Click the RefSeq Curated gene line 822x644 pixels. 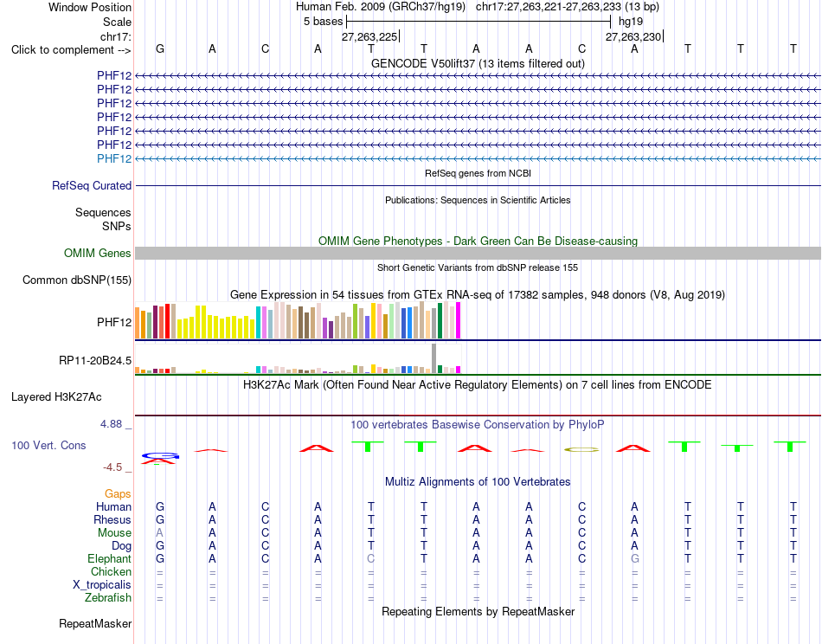coord(478,185)
